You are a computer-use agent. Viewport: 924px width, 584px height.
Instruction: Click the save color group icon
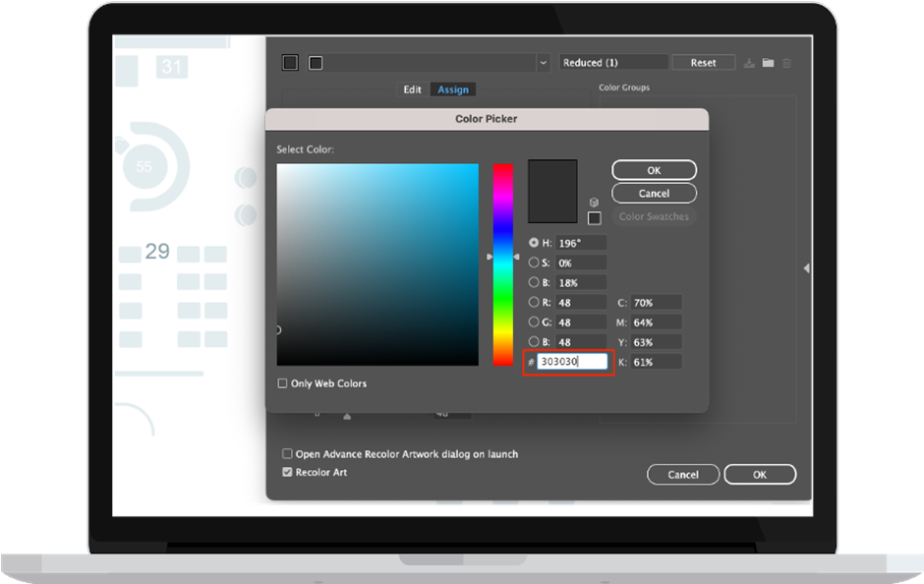point(749,63)
